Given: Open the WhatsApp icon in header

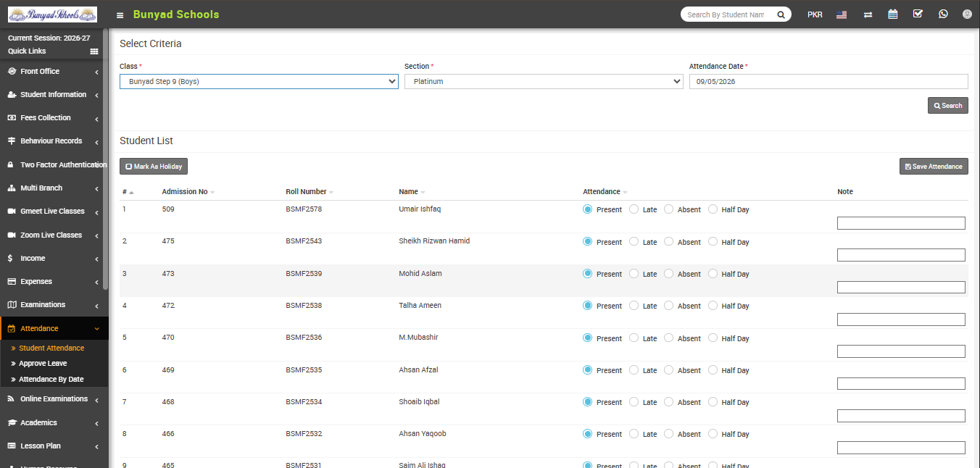Looking at the screenshot, I should pos(943,14).
